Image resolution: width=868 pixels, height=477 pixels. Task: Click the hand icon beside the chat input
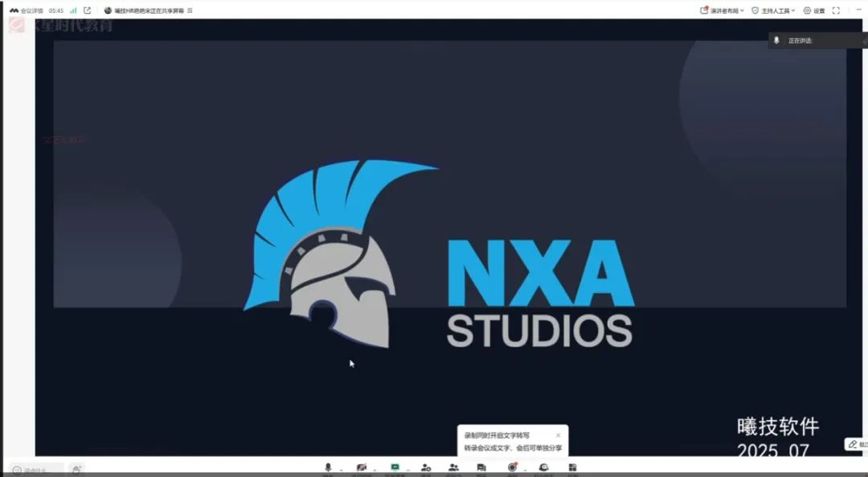click(x=76, y=471)
